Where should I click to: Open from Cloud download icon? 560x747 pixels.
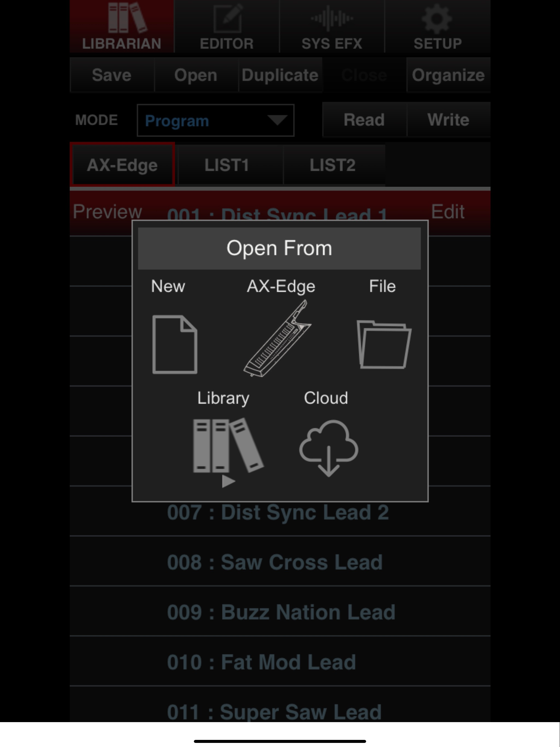[x=329, y=448]
